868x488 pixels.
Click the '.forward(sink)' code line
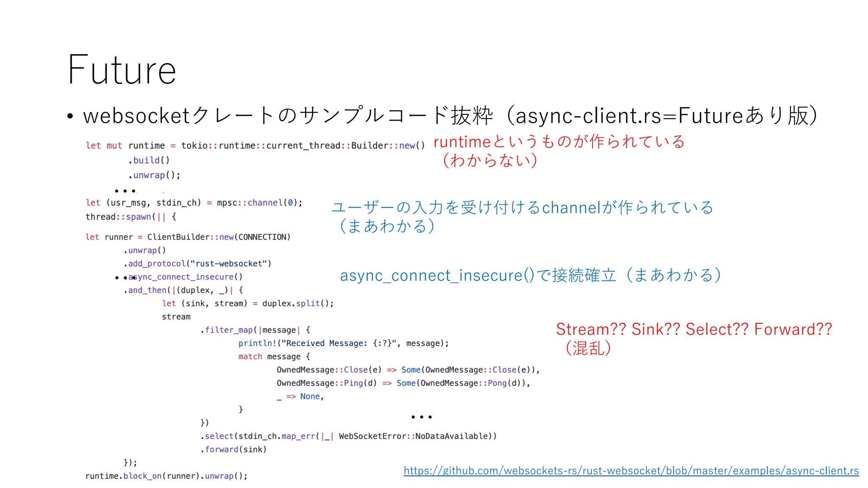pos(234,449)
